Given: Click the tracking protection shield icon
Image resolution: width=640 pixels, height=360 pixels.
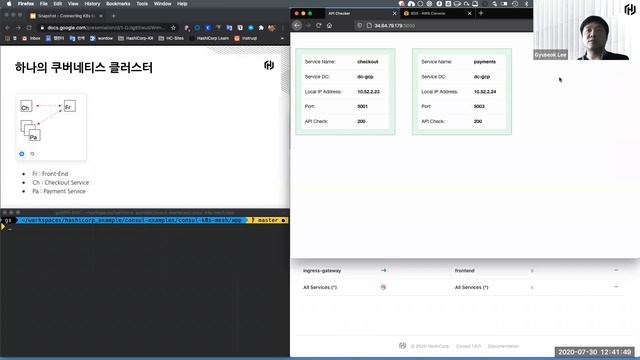Looking at the screenshot, I should coord(360,25).
